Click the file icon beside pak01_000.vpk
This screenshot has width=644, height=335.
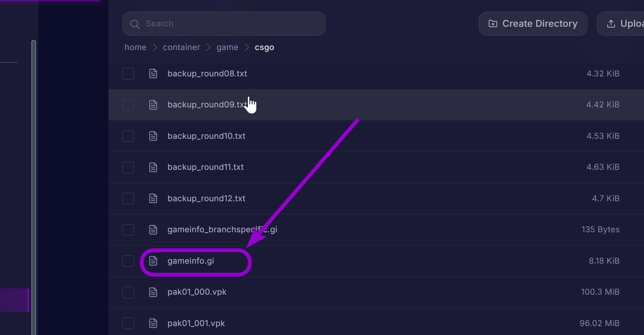pyautogui.click(x=153, y=292)
